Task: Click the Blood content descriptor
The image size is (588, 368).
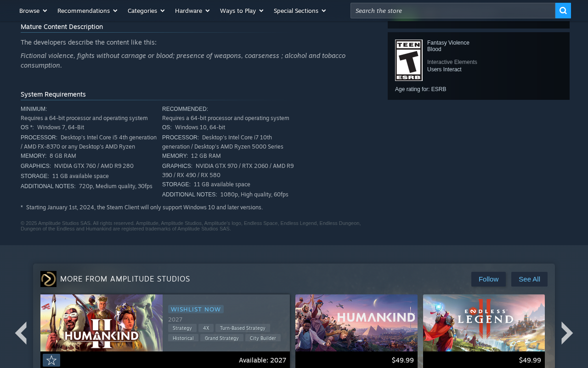Action: pyautogui.click(x=434, y=49)
